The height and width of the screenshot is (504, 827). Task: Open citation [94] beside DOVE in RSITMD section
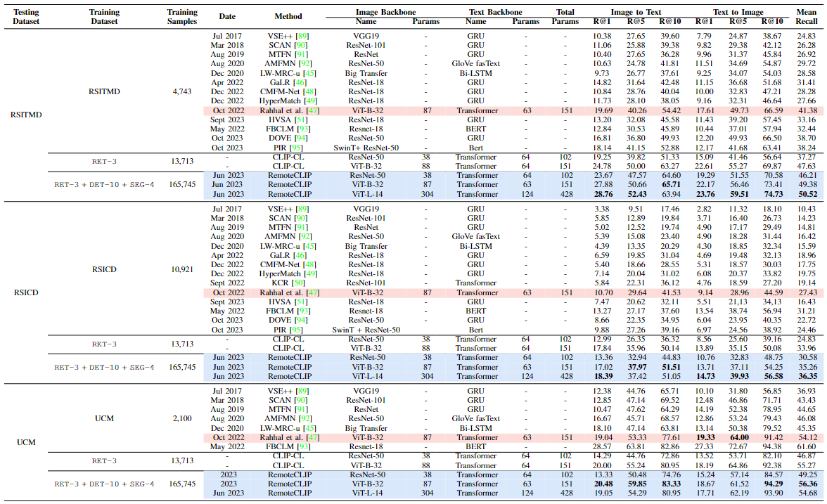click(x=301, y=138)
